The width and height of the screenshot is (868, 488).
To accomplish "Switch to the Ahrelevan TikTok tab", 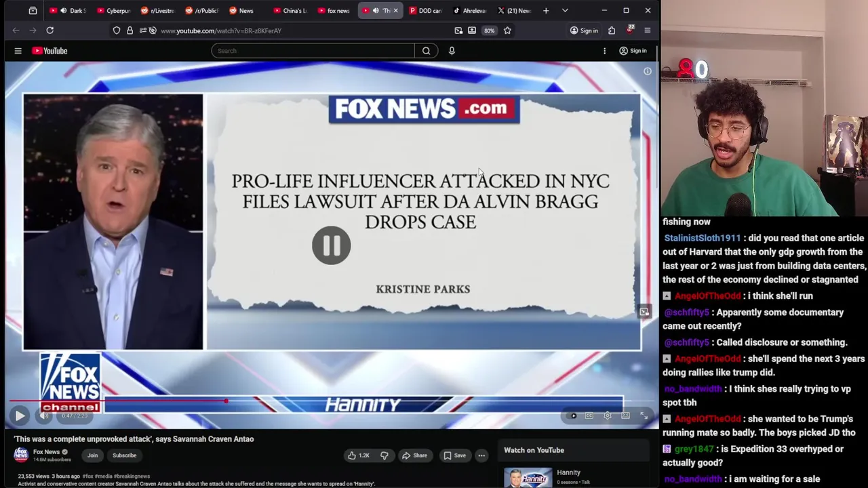I will pos(469,11).
